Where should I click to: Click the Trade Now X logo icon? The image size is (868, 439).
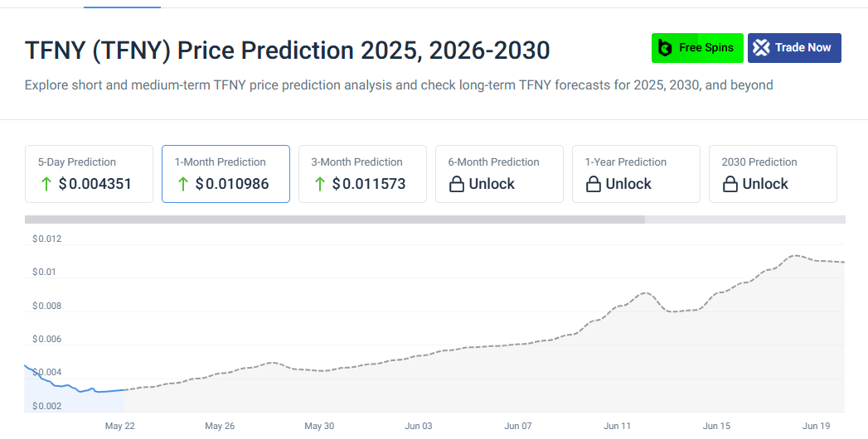coord(761,48)
